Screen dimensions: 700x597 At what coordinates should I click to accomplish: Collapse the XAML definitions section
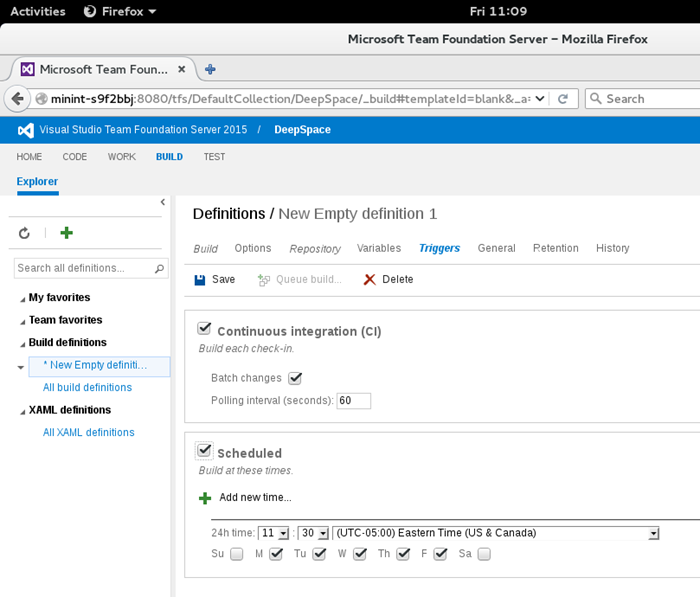point(22,412)
